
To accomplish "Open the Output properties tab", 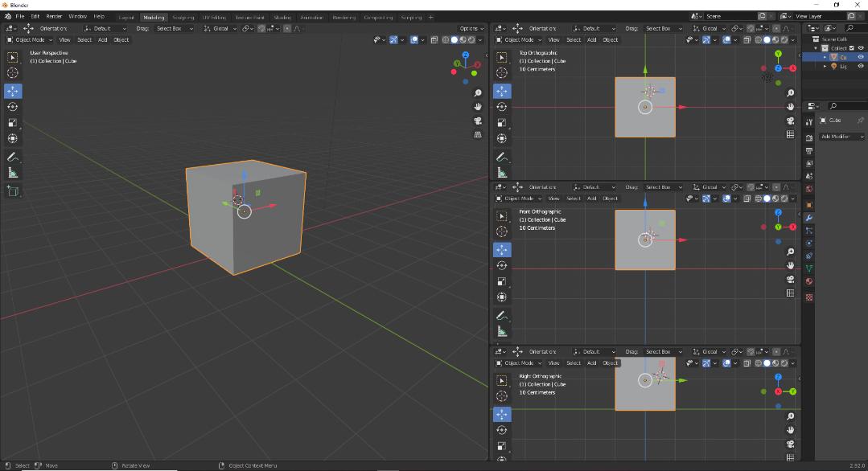I will 809,150.
